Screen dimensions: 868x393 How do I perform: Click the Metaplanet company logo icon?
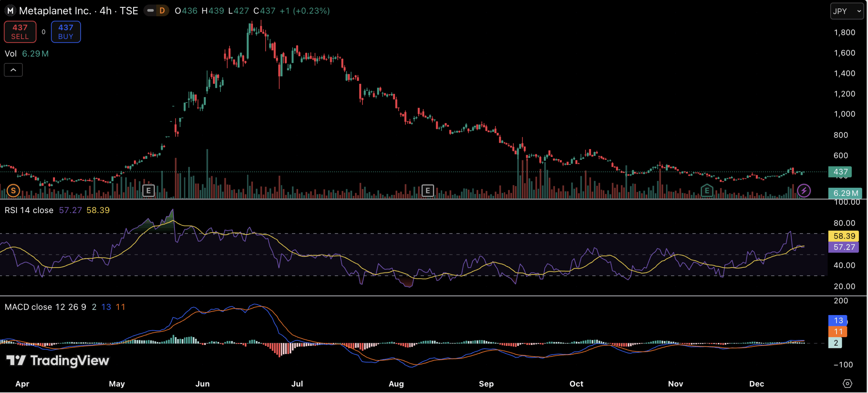[x=10, y=11]
